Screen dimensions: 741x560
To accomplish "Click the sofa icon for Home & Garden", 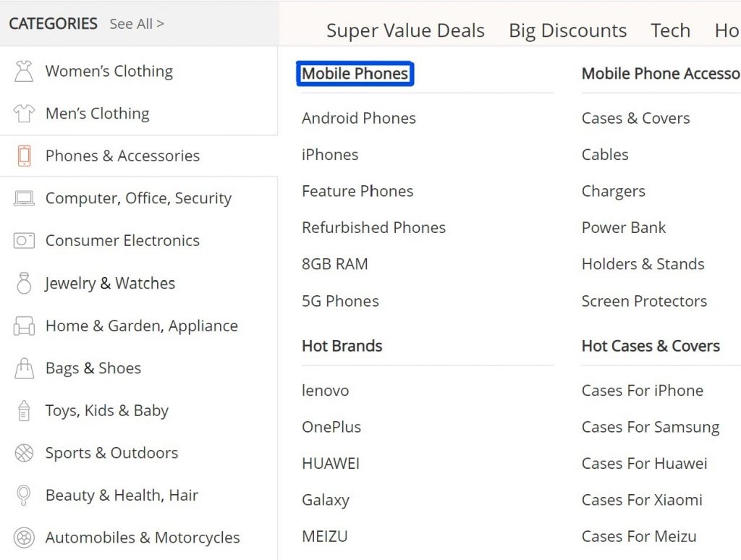I will point(24,326).
